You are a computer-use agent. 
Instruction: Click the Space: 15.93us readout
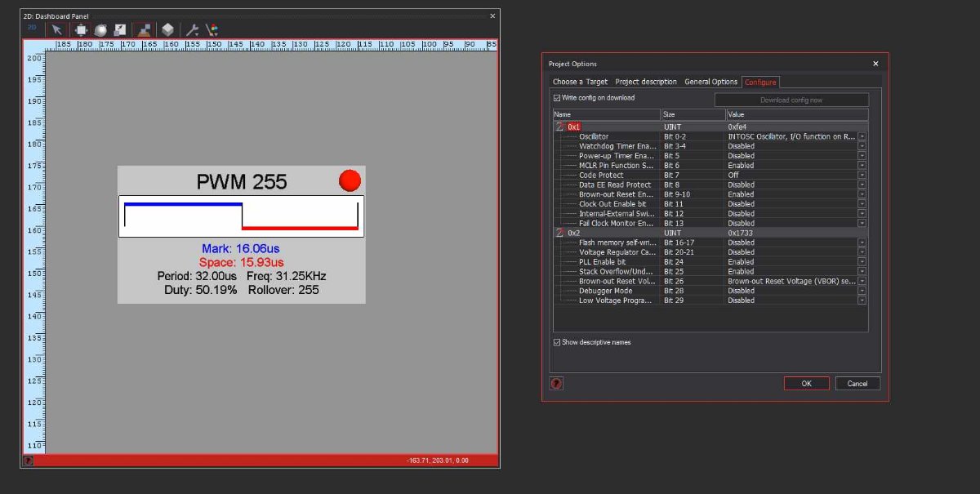[242, 262]
